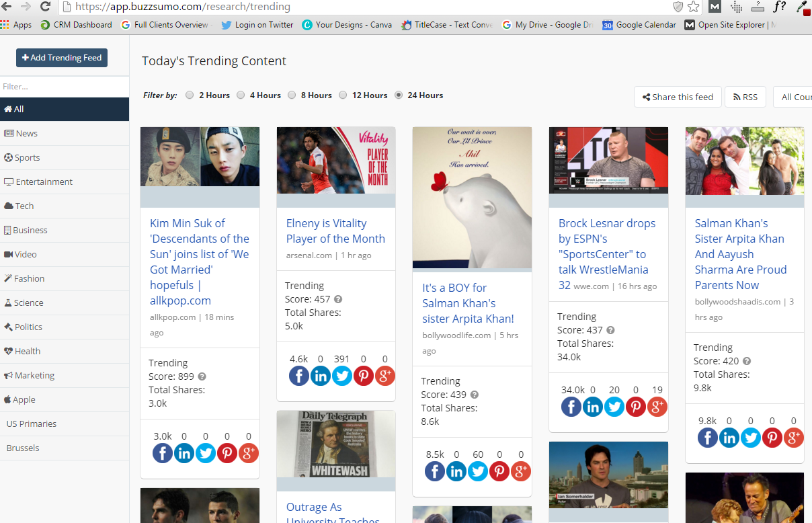Open the Apps bookmark shortcut

coord(16,25)
